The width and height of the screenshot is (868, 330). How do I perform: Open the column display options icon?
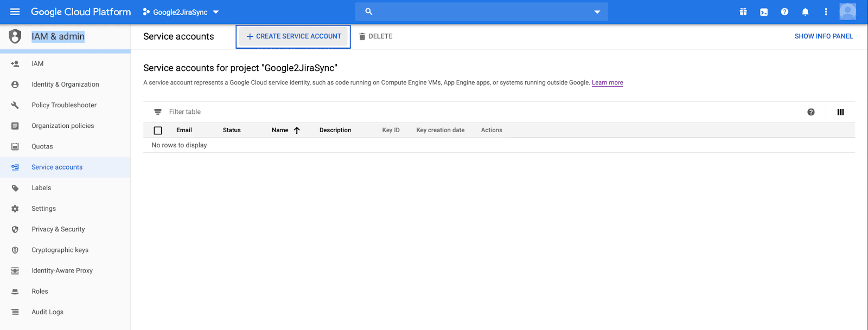(x=840, y=112)
